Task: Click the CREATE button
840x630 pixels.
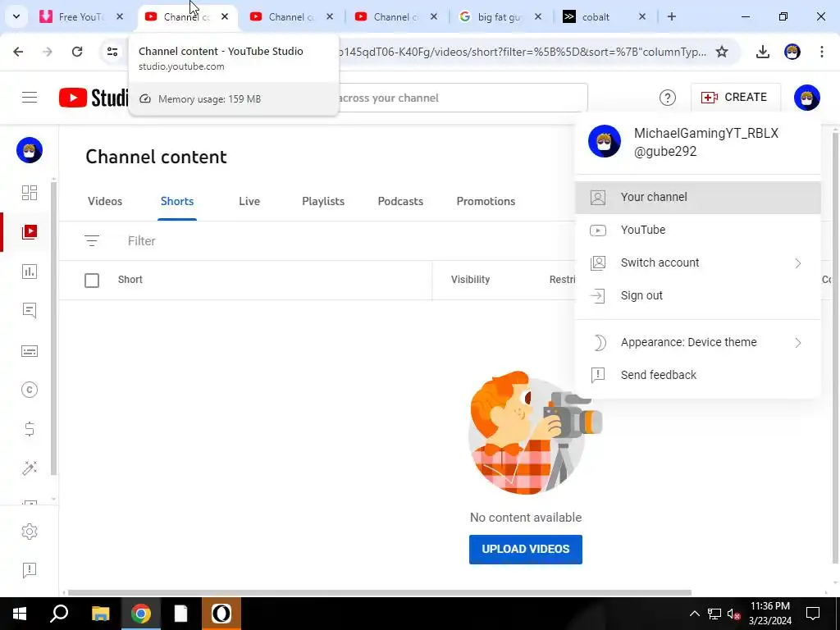Action: pos(735,98)
